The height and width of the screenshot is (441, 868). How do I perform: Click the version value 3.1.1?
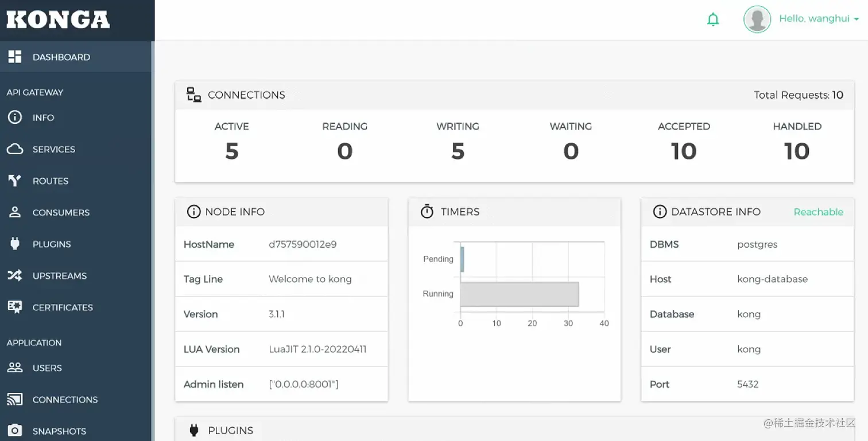tap(277, 314)
